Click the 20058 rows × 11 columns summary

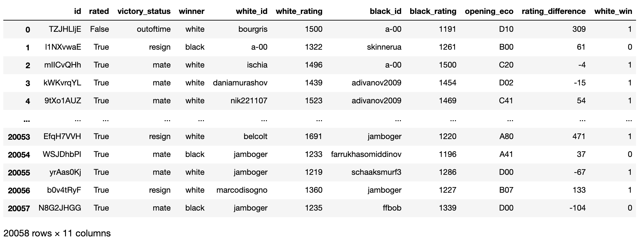click(57, 233)
